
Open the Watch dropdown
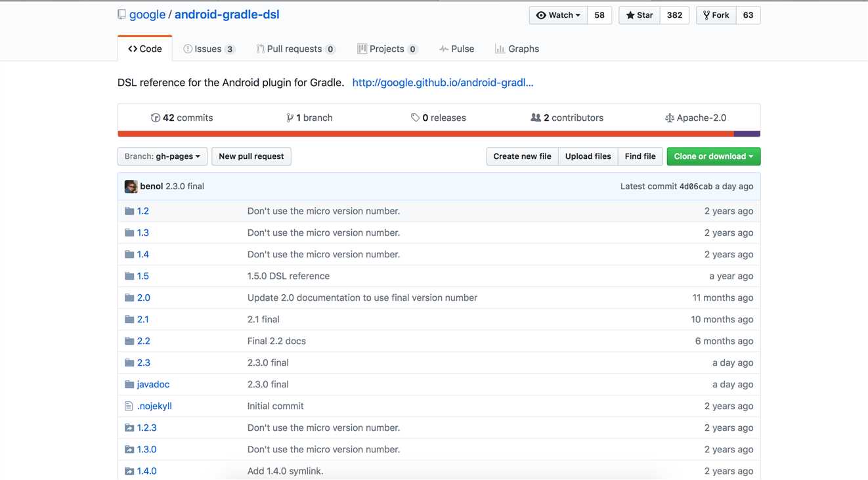(558, 15)
